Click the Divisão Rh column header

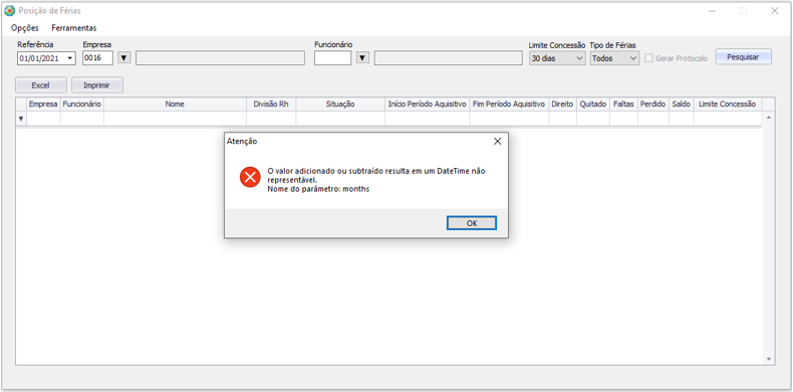(x=271, y=104)
